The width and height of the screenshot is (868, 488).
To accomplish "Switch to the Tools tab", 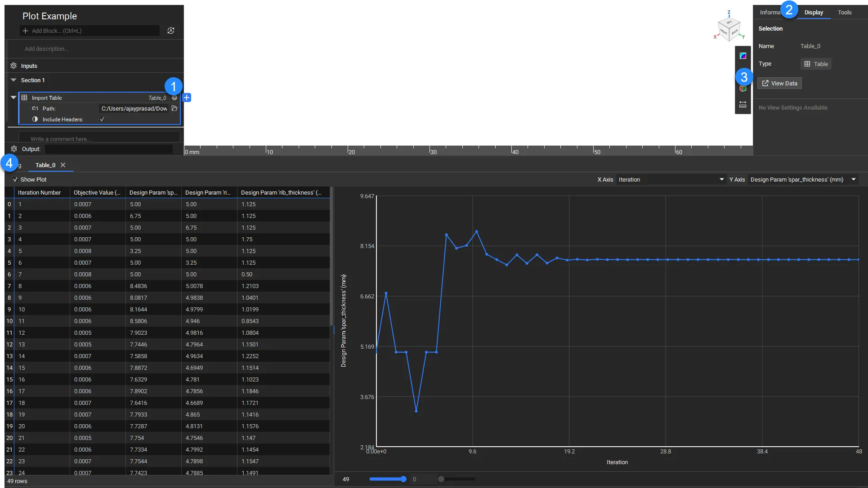I will tap(844, 12).
